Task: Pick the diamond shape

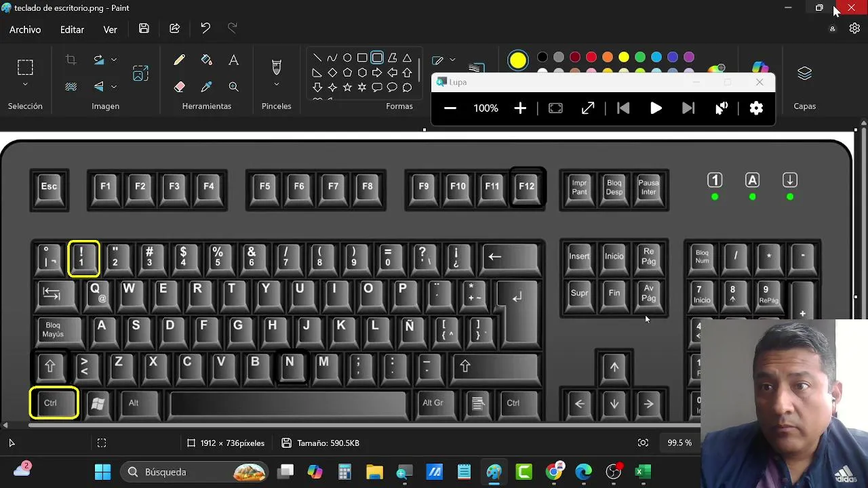Action: (x=332, y=73)
